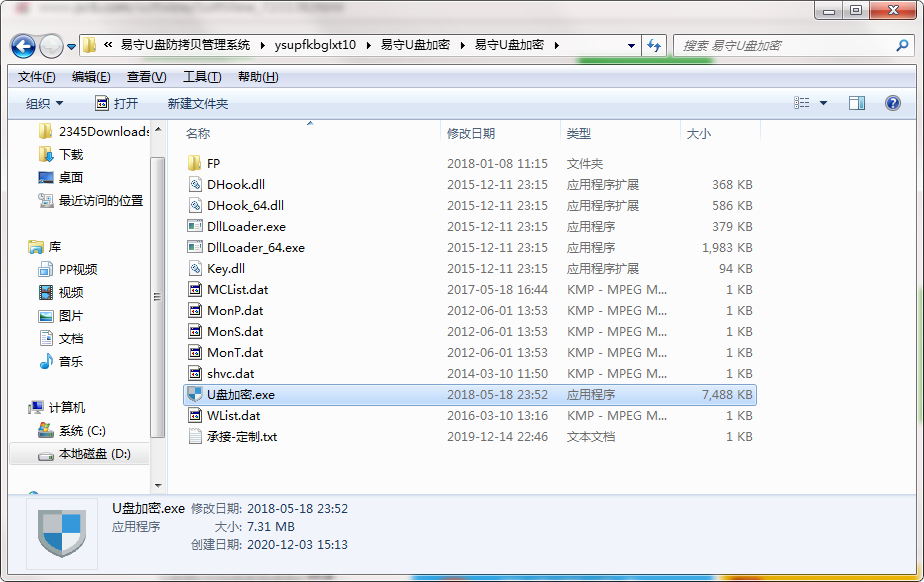Sort by 名称 column header

coord(198,134)
